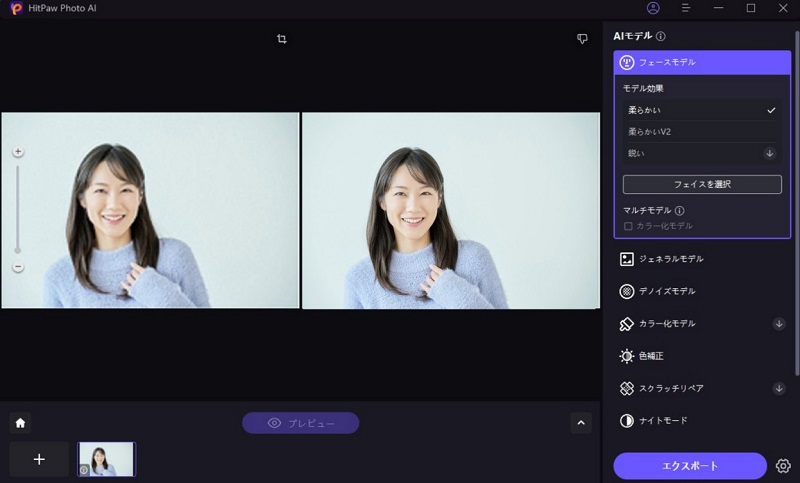Select the 柔らかい model effect
This screenshot has height=483, width=800.
point(700,110)
